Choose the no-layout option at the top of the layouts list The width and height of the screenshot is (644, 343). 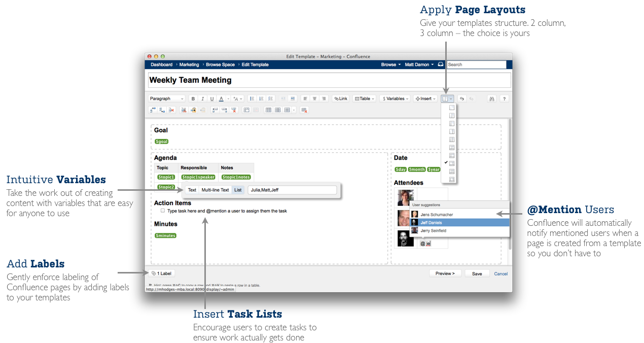[x=452, y=108]
